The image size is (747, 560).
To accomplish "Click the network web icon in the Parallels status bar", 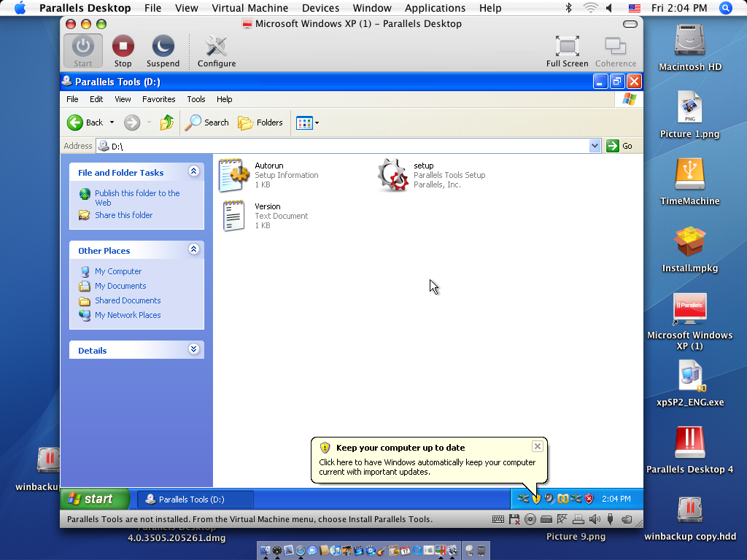I will (562, 519).
